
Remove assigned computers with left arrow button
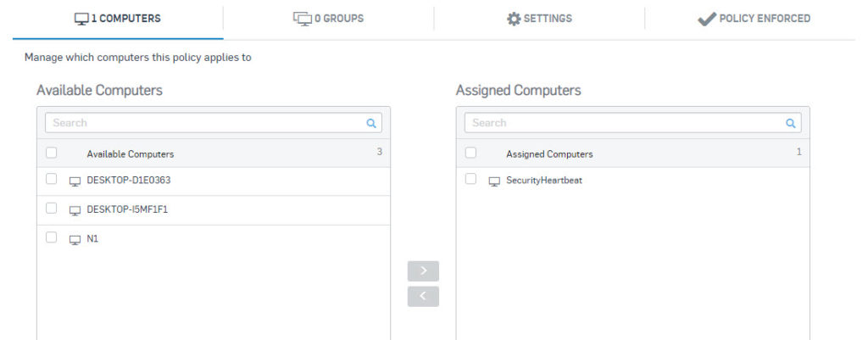pyautogui.click(x=423, y=297)
